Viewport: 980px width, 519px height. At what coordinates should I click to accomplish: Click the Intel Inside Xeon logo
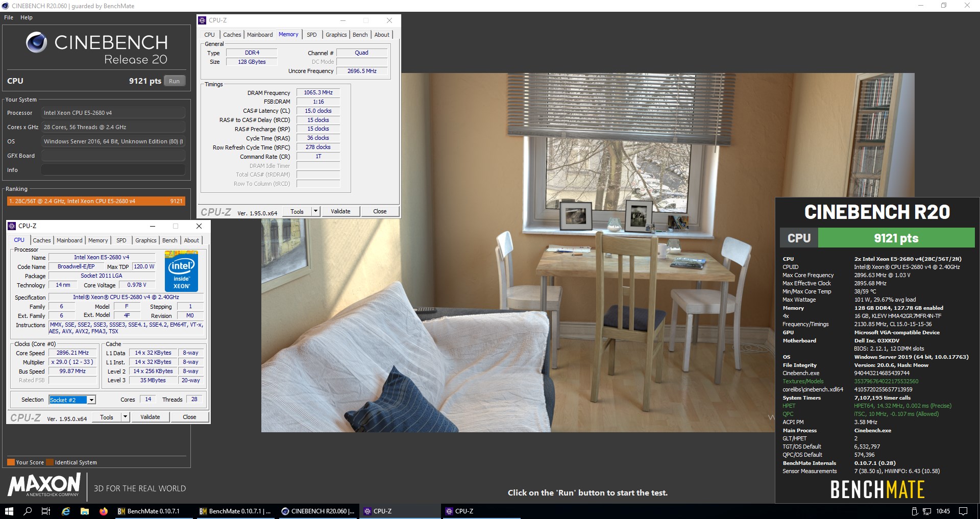coord(181,271)
